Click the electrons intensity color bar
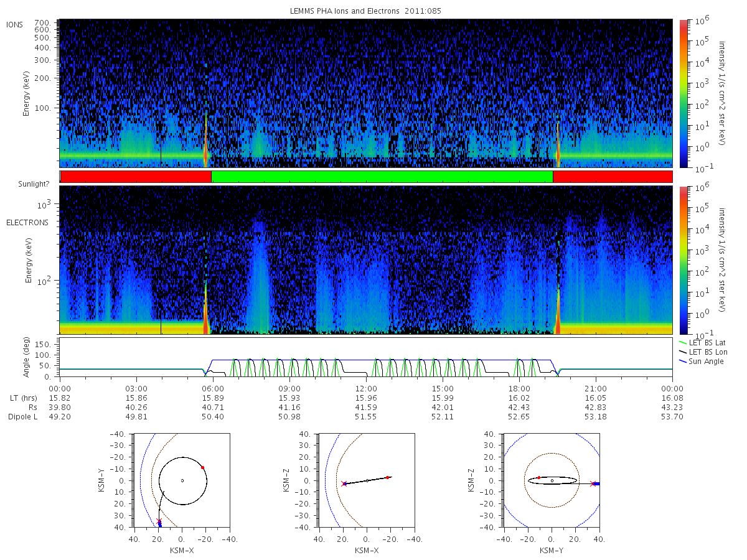 point(683,260)
